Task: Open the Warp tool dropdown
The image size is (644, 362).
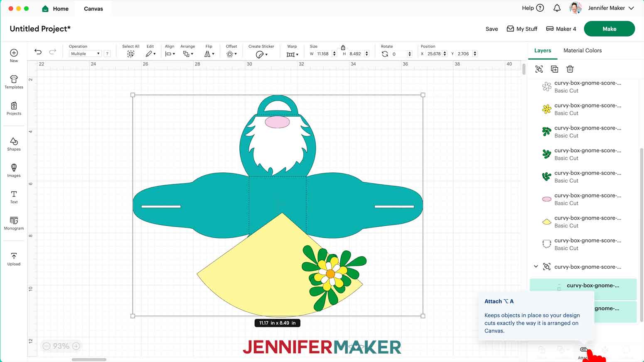Action: 292,54
